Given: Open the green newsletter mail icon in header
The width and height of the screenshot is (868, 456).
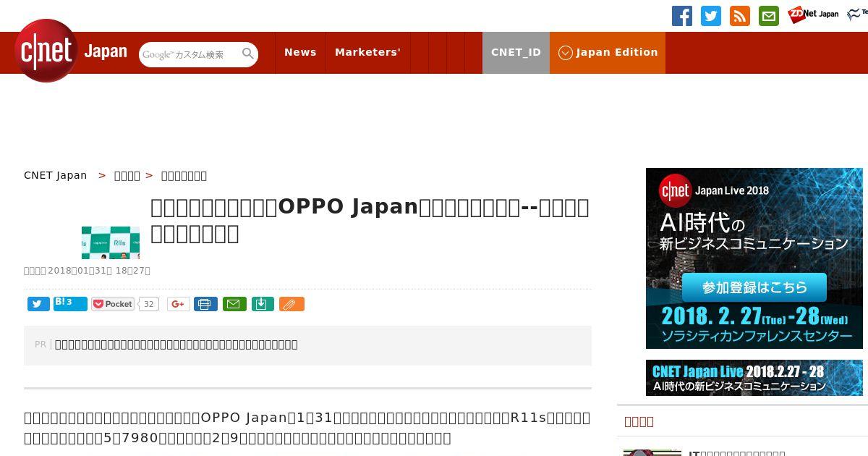Looking at the screenshot, I should (769, 16).
